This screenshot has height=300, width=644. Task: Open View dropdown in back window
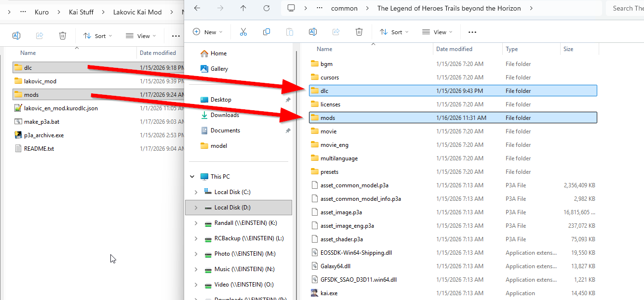coord(141,36)
